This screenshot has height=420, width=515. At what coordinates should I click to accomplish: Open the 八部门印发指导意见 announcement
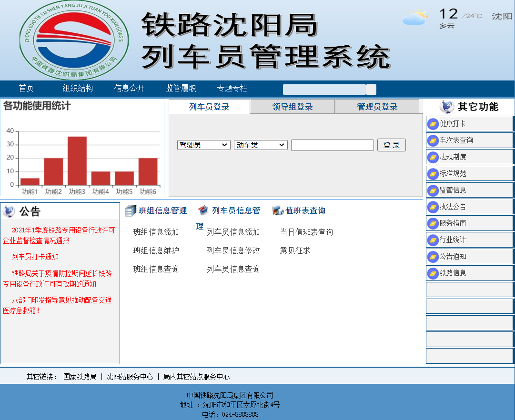[x=57, y=305]
